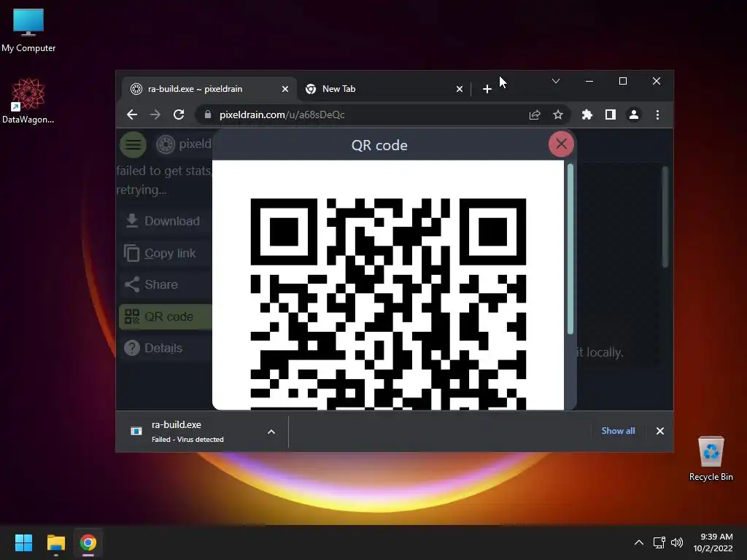
Task: Show hidden system tray icons
Action: point(639,542)
